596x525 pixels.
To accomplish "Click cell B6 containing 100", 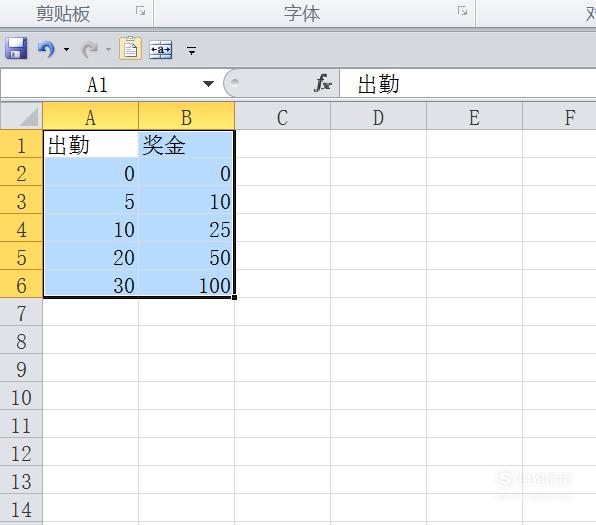I will (x=187, y=284).
